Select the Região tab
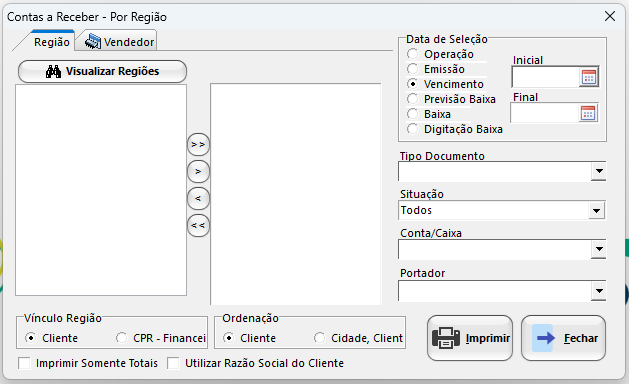Viewport: 629px width, 384px height. point(51,42)
